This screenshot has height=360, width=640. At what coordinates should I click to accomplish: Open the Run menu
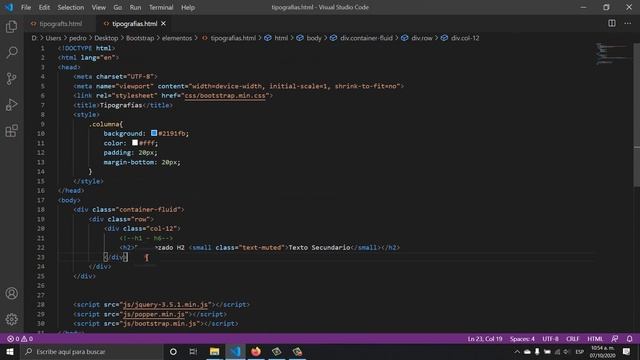click(135, 7)
